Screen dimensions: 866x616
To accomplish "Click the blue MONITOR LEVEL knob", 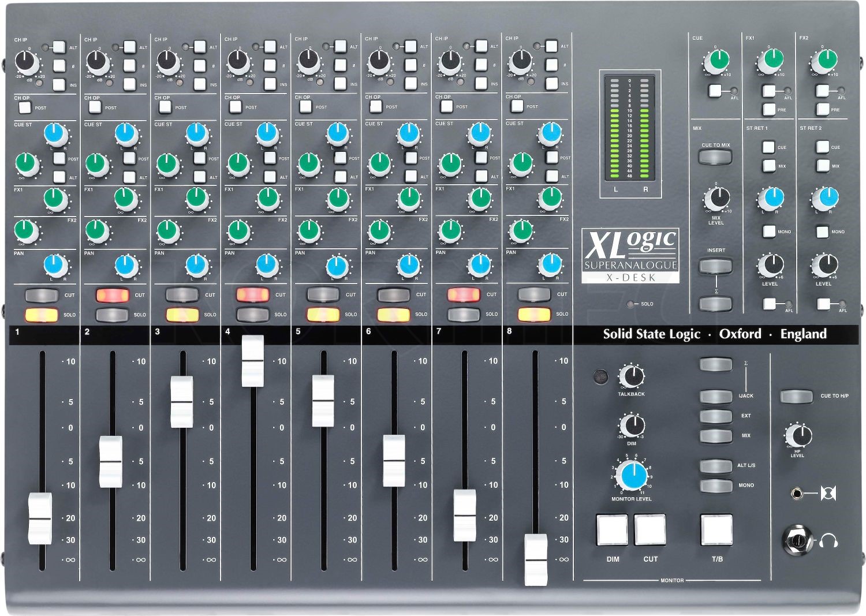I will coord(632,476).
